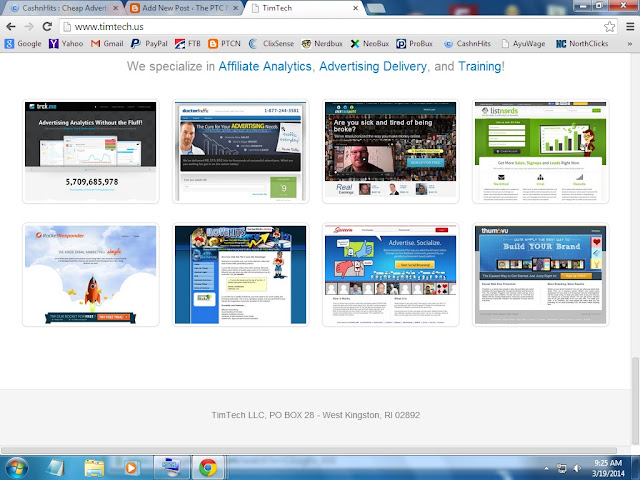
Task: Open the Gmail bookmark
Action: coord(107,44)
